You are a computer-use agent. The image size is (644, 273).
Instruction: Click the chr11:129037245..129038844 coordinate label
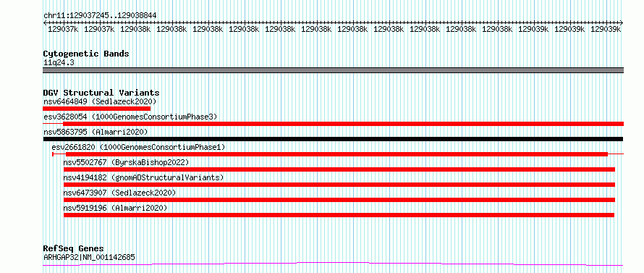tap(100, 16)
